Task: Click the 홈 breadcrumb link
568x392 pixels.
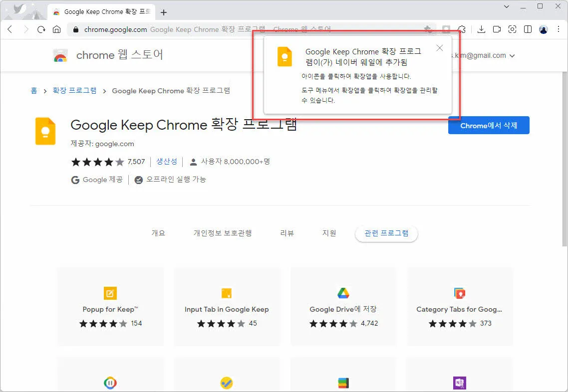Action: point(33,90)
